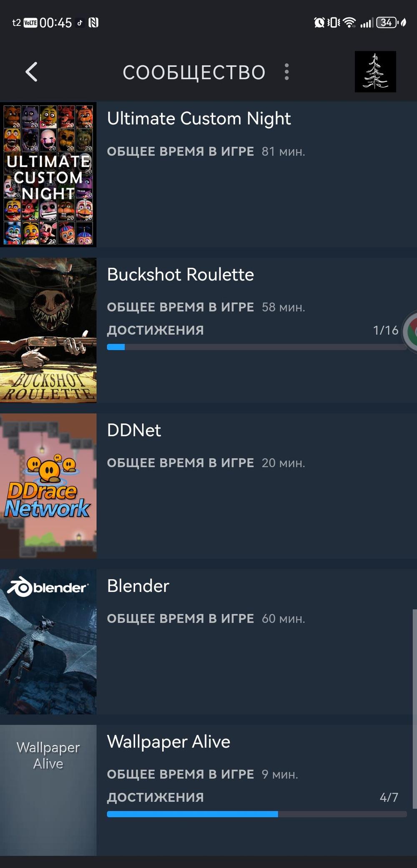Open Buckshot Roulette cover art
Viewport: 417px width, 868px height.
[48, 330]
